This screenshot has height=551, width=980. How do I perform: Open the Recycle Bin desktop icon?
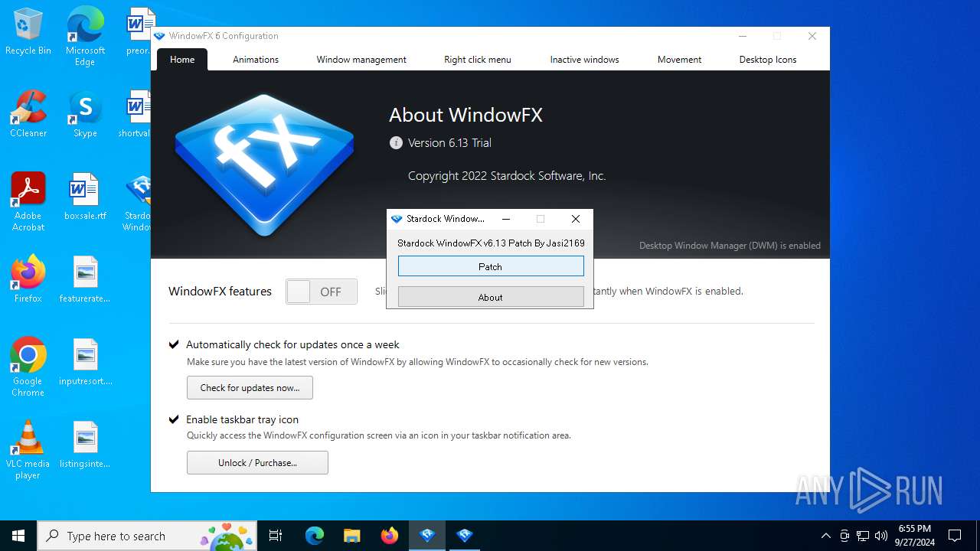point(28,32)
